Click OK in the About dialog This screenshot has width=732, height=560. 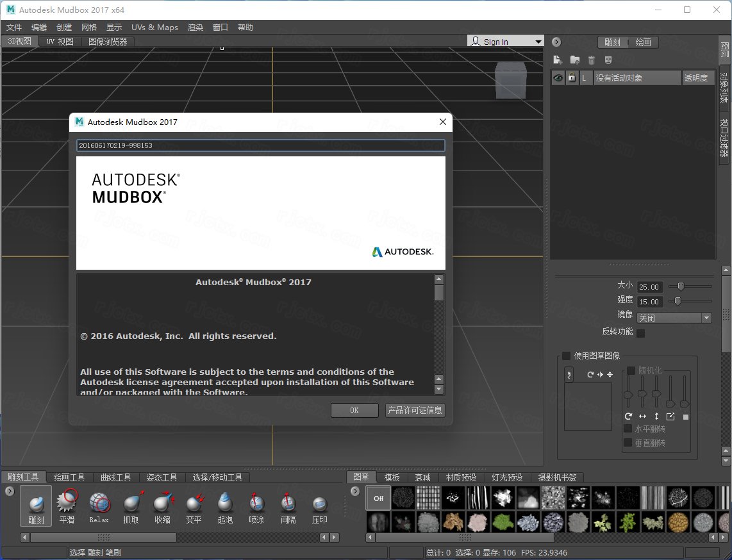[354, 410]
